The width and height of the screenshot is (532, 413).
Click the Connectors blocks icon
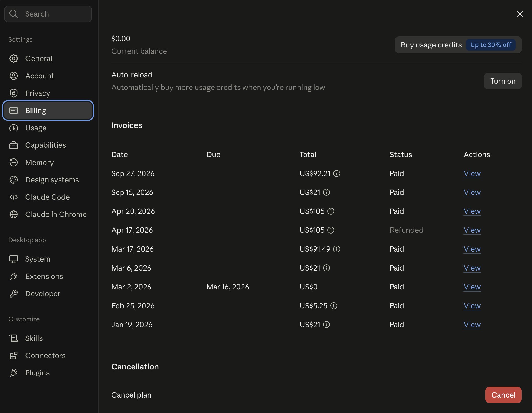point(14,356)
